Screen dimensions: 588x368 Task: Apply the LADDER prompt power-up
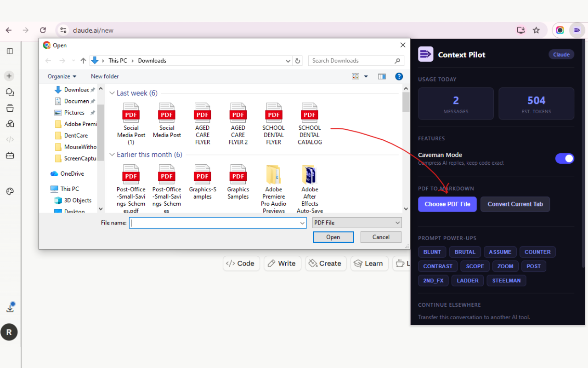pyautogui.click(x=468, y=281)
